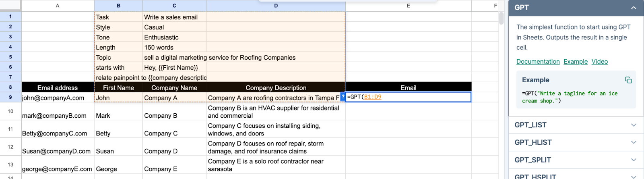Click the 'Write a sales email' cell
The image size is (644, 179).
[174, 17]
